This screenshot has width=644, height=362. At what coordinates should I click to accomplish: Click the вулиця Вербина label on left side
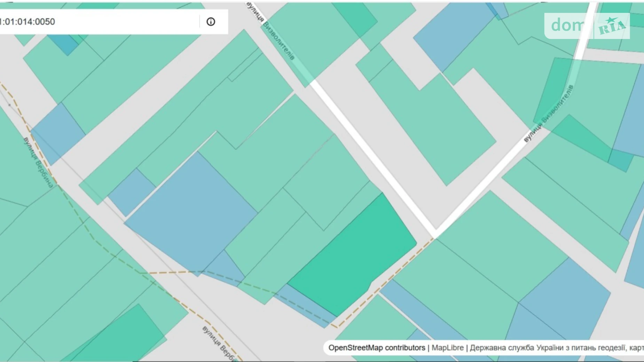[38, 162]
